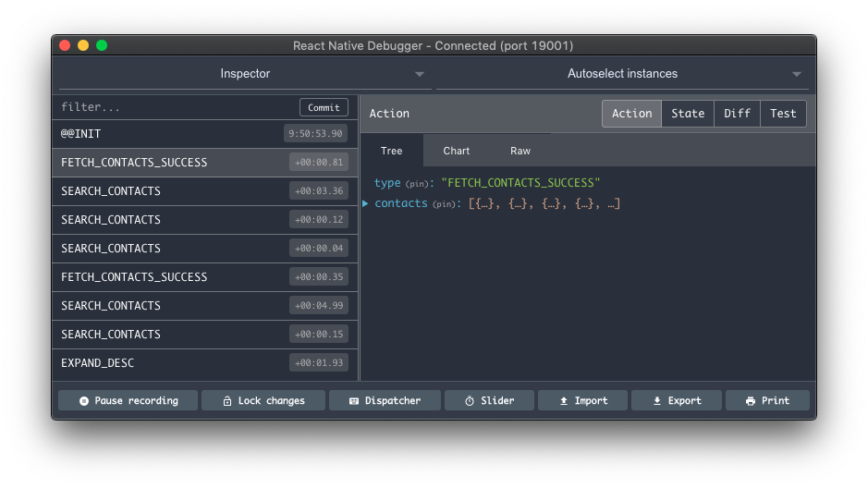Expand the contacts array node
This screenshot has height=488, width=868.
click(x=366, y=203)
